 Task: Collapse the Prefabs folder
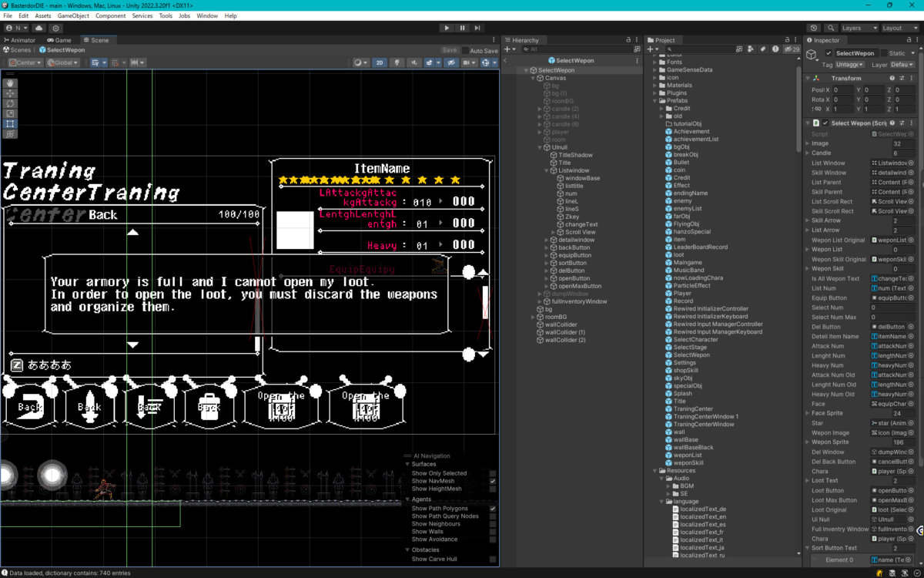654,101
